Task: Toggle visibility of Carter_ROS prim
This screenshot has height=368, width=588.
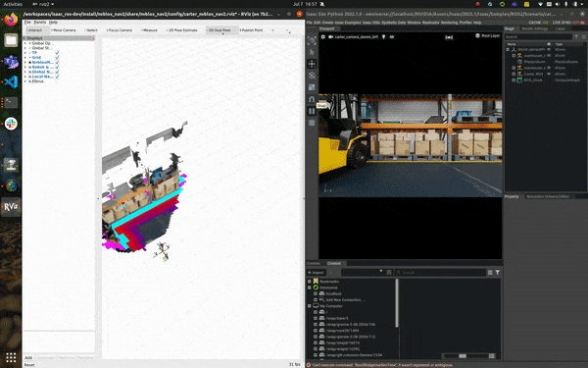Action: 549,74
